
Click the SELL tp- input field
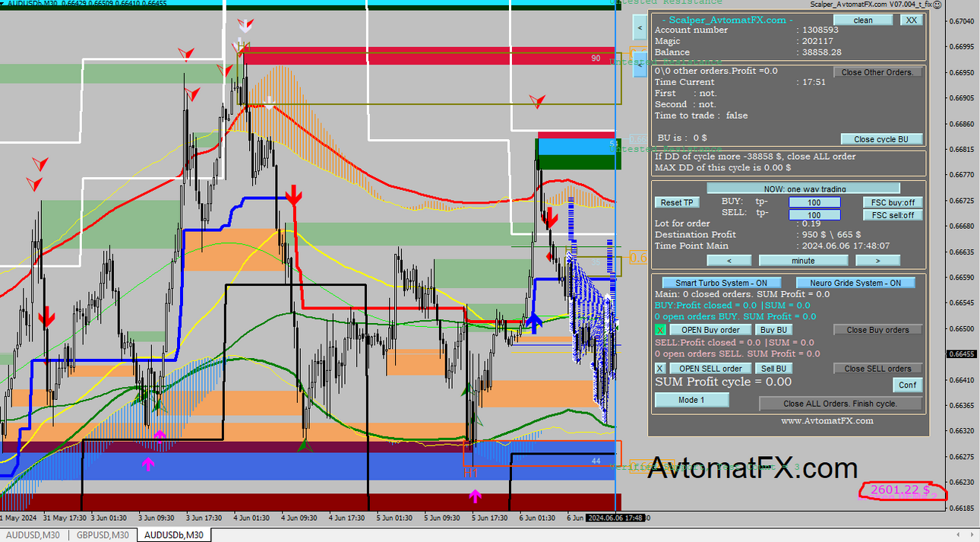point(814,215)
